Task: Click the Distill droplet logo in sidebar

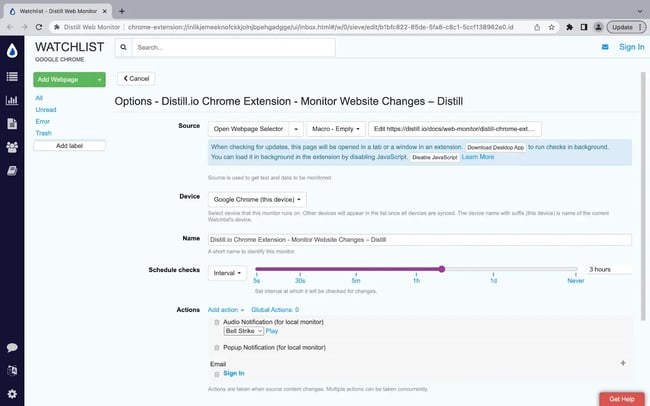Action: [x=12, y=51]
